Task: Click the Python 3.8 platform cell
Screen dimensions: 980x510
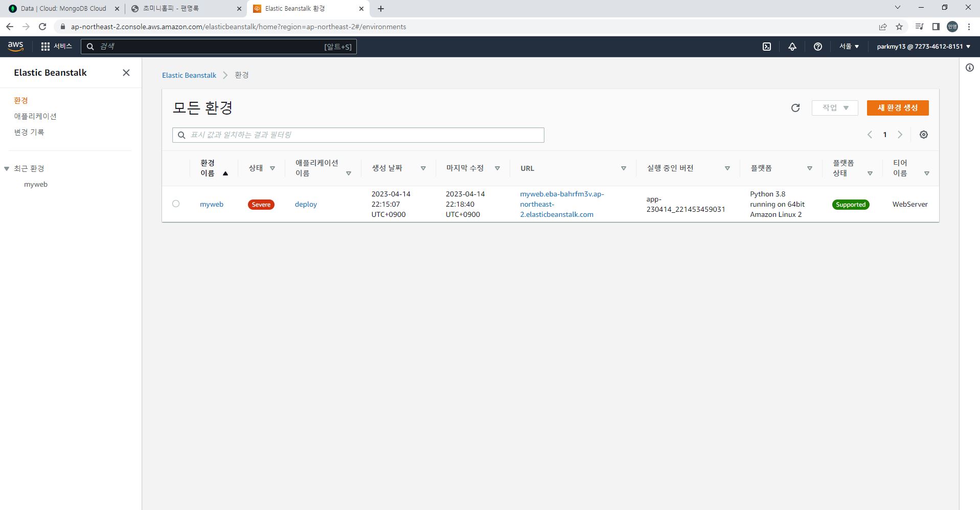Action: point(778,204)
